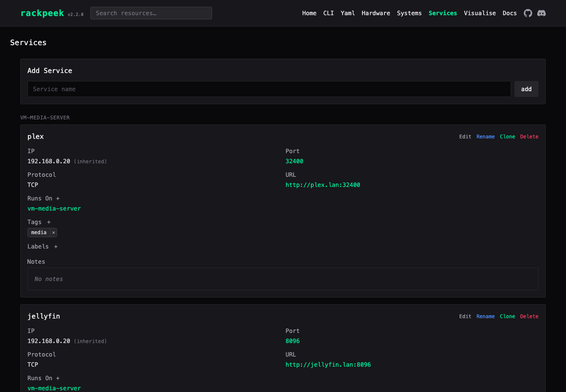566x392 pixels.
Task: Rename the jellyfin service
Action: [485, 316]
